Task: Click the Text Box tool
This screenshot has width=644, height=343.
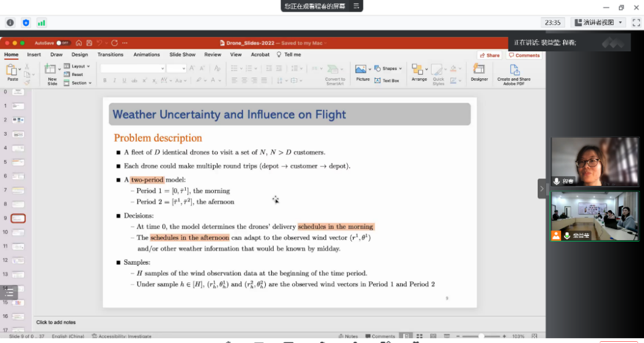Action: (x=387, y=81)
